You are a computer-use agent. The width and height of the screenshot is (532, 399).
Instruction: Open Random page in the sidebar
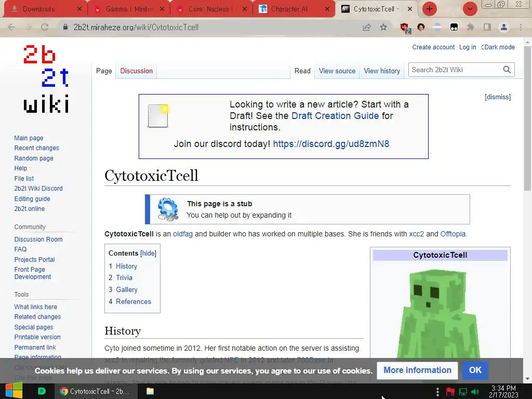34,158
